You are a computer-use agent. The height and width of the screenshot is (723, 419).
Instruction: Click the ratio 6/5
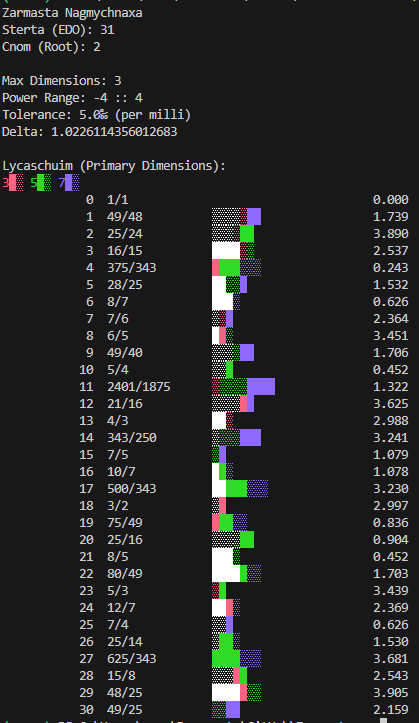click(x=118, y=336)
